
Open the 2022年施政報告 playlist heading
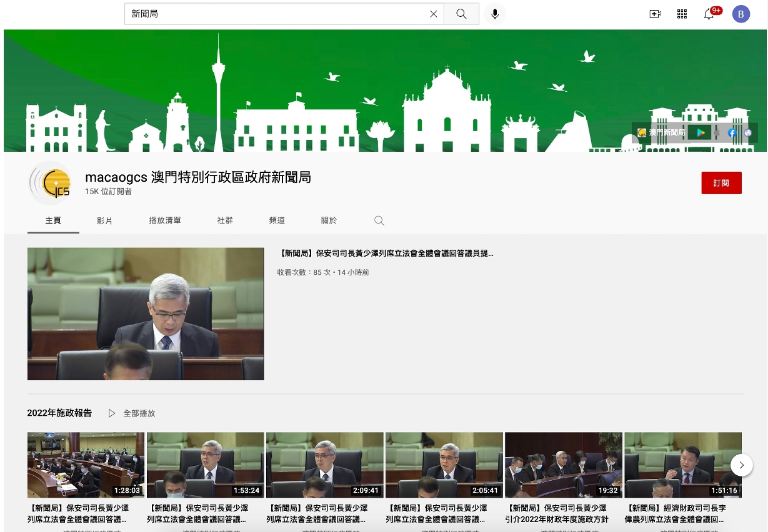point(59,413)
